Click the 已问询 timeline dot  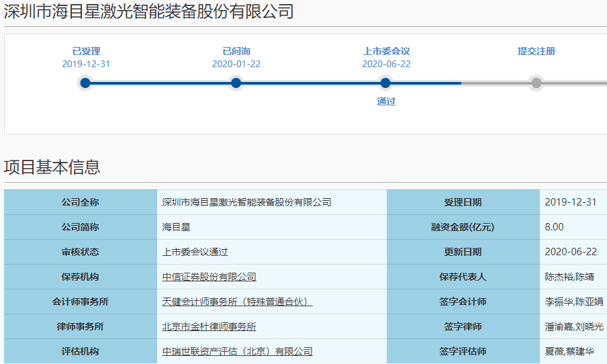236,83
